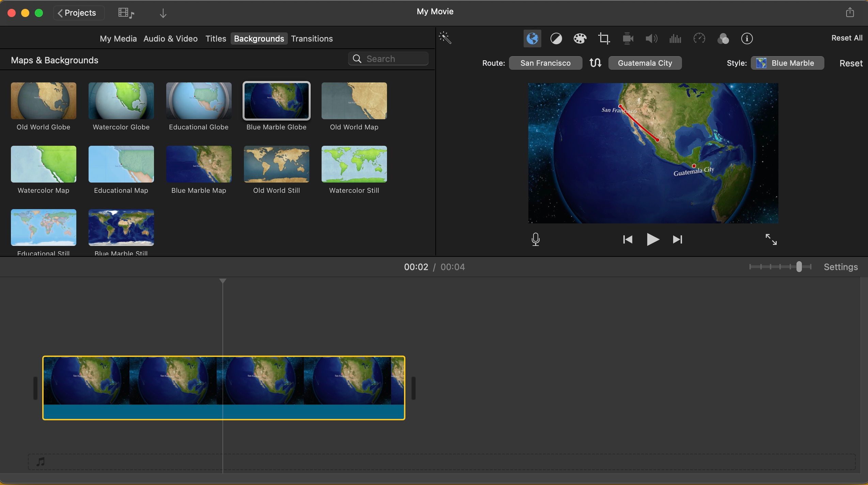
Task: Toggle fullscreen preview mode
Action: [x=771, y=239]
